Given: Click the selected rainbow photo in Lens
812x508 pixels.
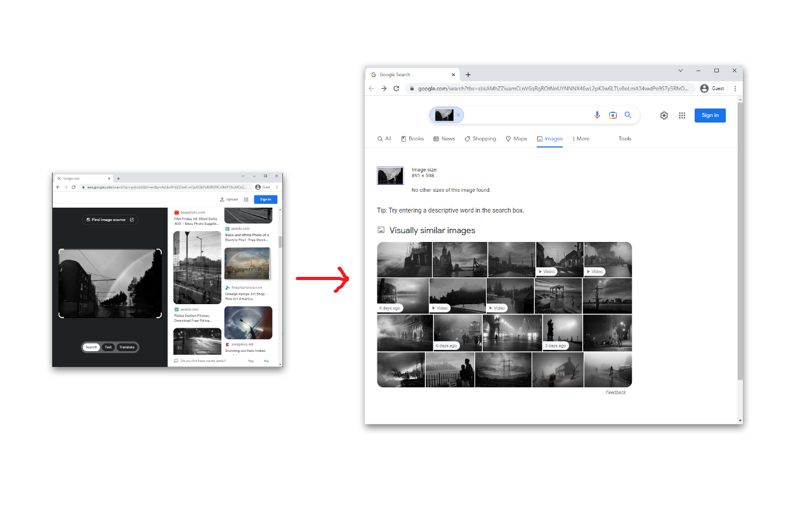Looking at the screenshot, I should pyautogui.click(x=110, y=283).
